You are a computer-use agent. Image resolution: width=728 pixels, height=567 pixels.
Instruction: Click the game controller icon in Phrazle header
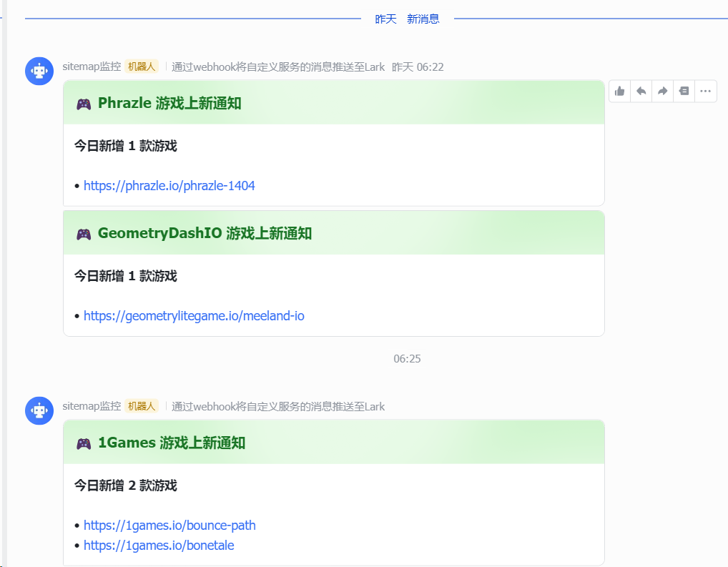(x=83, y=102)
